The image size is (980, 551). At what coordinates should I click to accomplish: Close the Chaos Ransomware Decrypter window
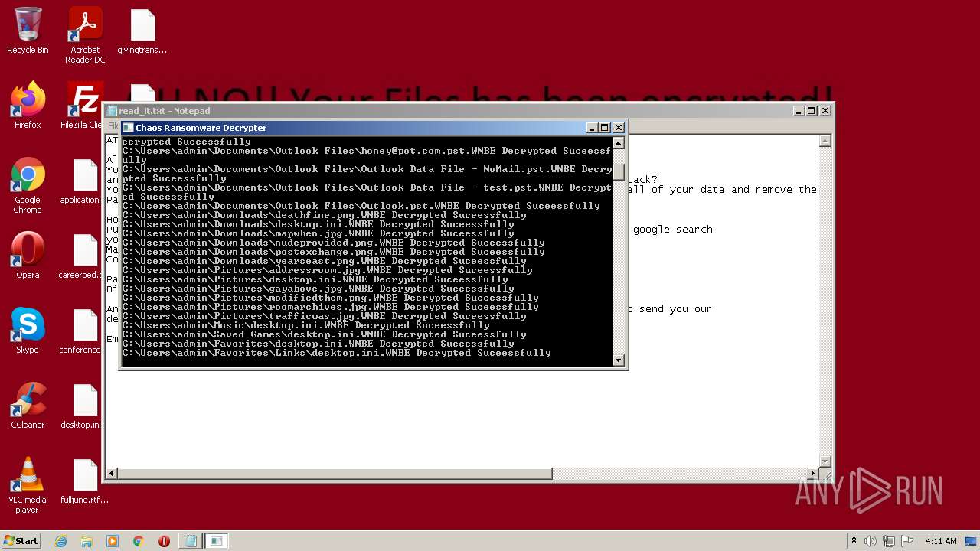click(x=619, y=128)
